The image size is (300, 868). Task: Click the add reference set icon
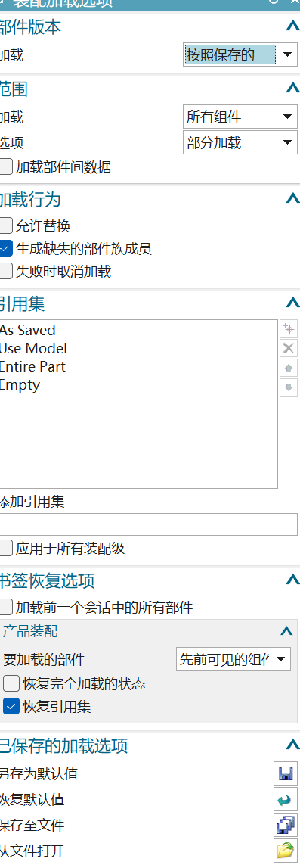(x=289, y=329)
